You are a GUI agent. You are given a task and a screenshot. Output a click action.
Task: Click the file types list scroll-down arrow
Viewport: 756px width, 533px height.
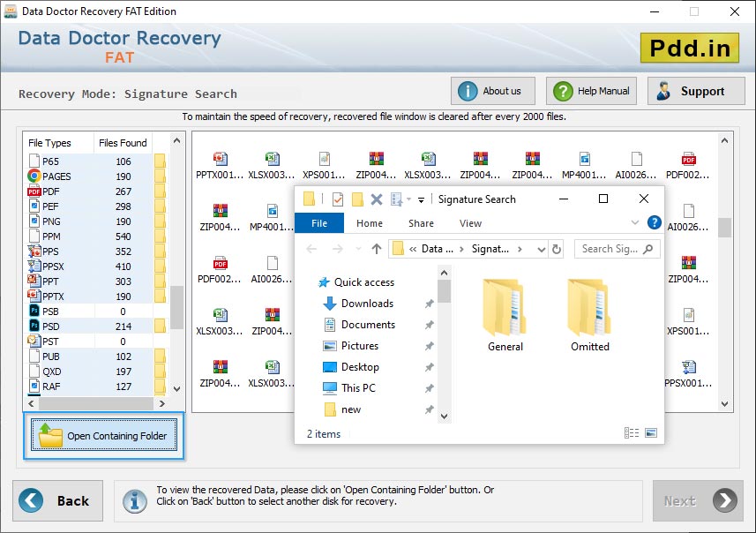[177, 388]
